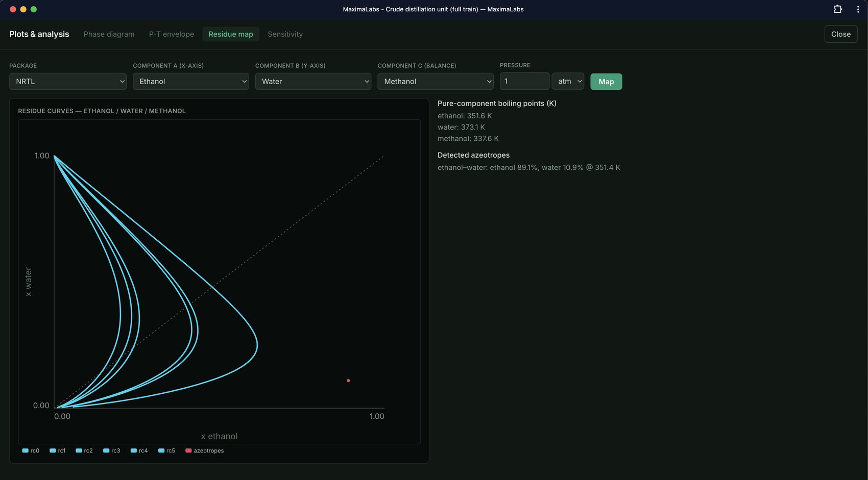868x480 pixels.
Task: Click the green Map button
Action: [606, 82]
